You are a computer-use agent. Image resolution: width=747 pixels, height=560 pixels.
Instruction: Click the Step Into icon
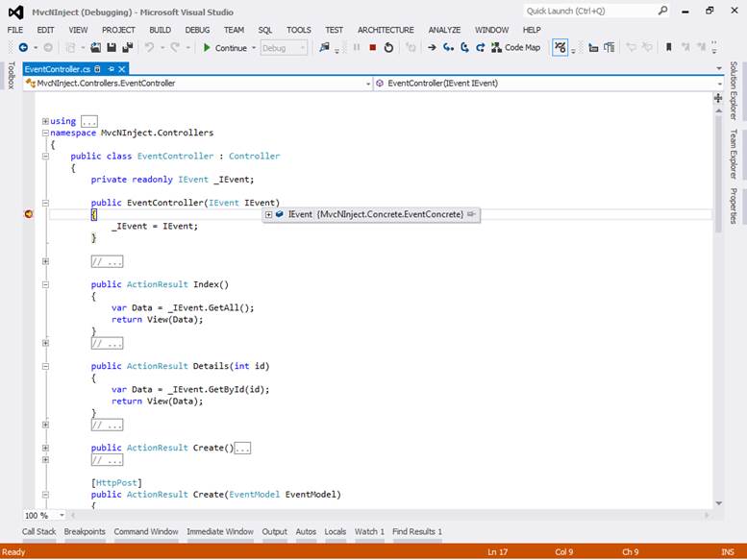click(448, 48)
